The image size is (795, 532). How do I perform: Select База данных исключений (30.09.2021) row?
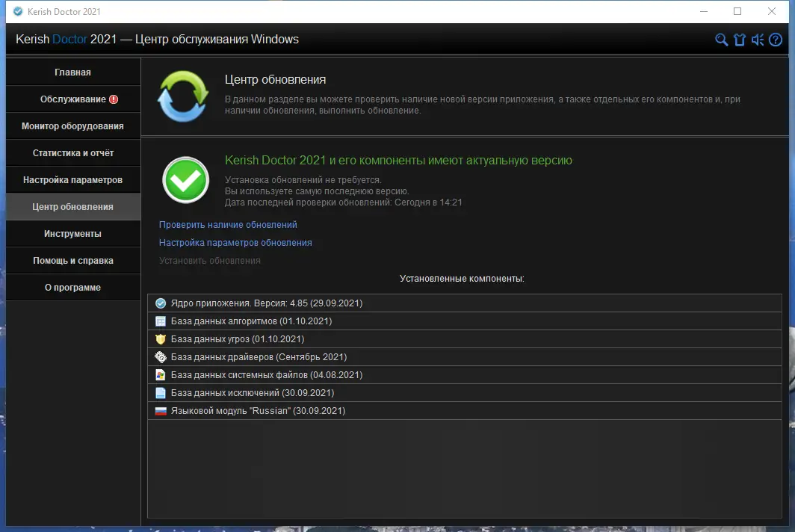(x=465, y=393)
